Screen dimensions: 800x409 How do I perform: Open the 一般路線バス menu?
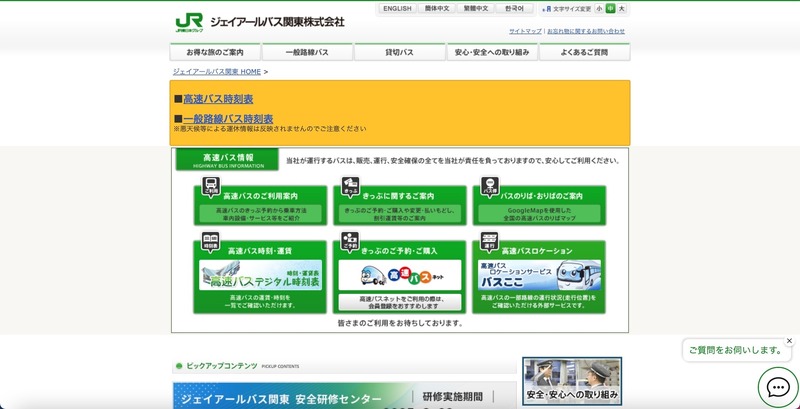(x=307, y=52)
